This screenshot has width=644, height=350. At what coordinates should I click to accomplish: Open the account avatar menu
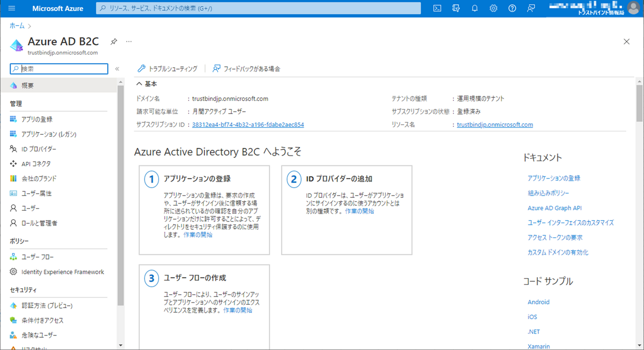pyautogui.click(x=633, y=9)
